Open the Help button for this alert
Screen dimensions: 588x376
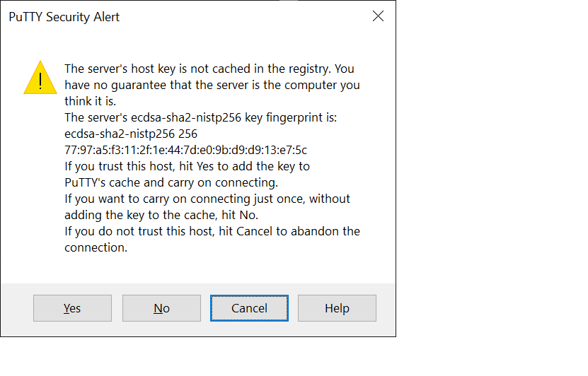pyautogui.click(x=337, y=308)
